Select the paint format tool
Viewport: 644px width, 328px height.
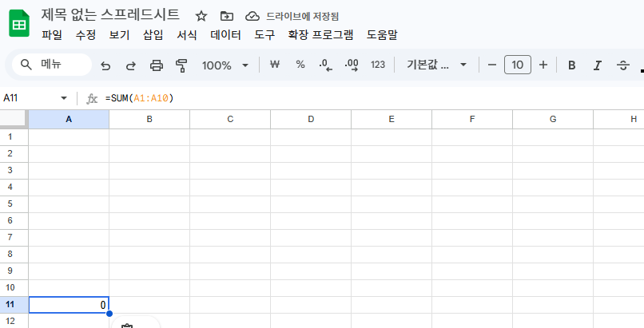coord(181,65)
